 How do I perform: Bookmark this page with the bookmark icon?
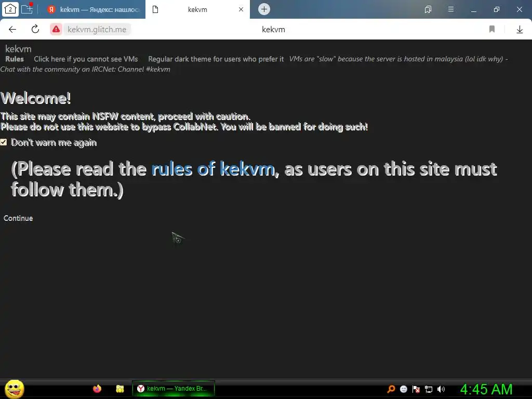click(491, 30)
